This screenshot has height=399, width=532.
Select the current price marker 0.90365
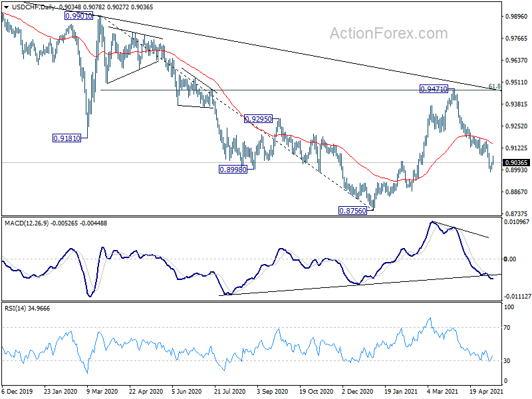pos(516,162)
